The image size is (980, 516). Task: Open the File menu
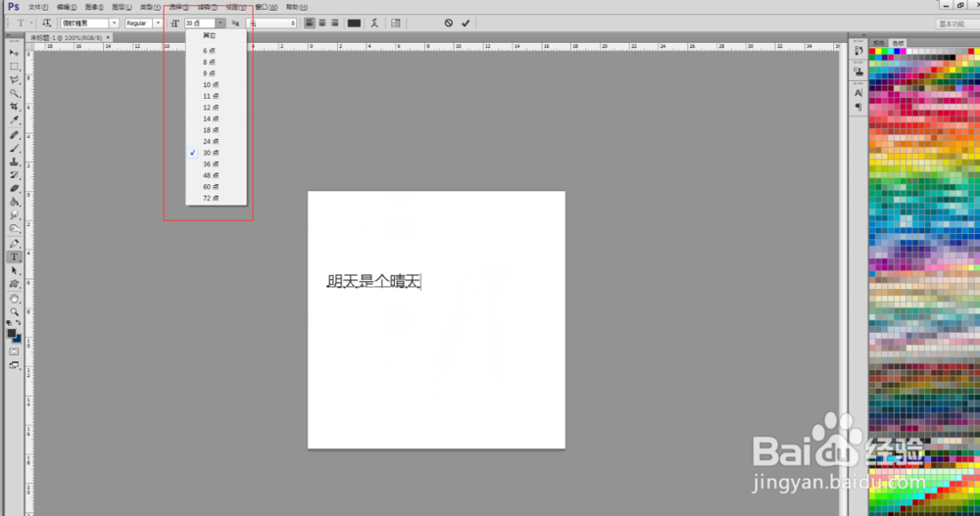click(38, 7)
